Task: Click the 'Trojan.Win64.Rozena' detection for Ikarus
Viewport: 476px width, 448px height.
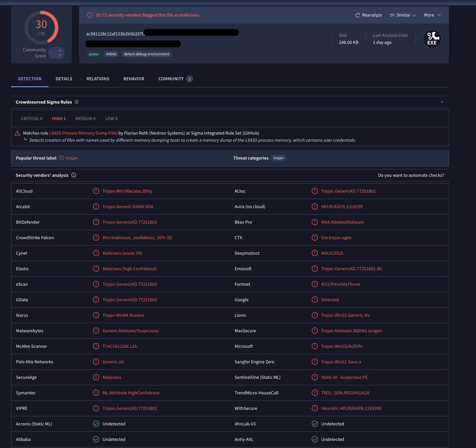Action: pyautogui.click(x=123, y=315)
